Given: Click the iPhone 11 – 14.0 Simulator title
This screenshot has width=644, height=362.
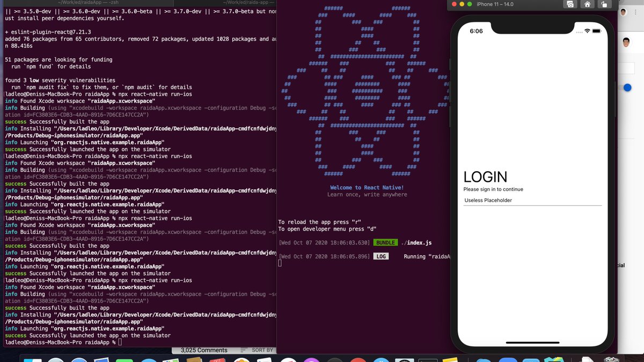Looking at the screenshot, I should point(495,4).
